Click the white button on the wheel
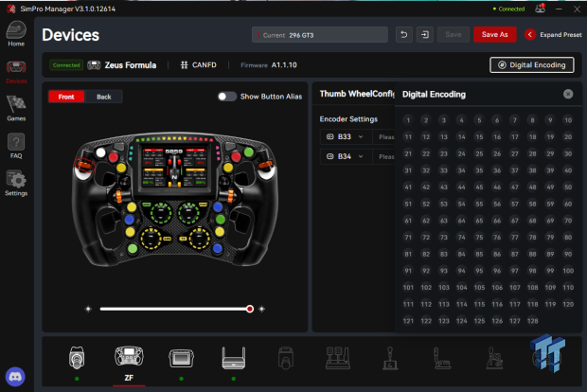Screen dimensions: 587x392 click(100, 152)
